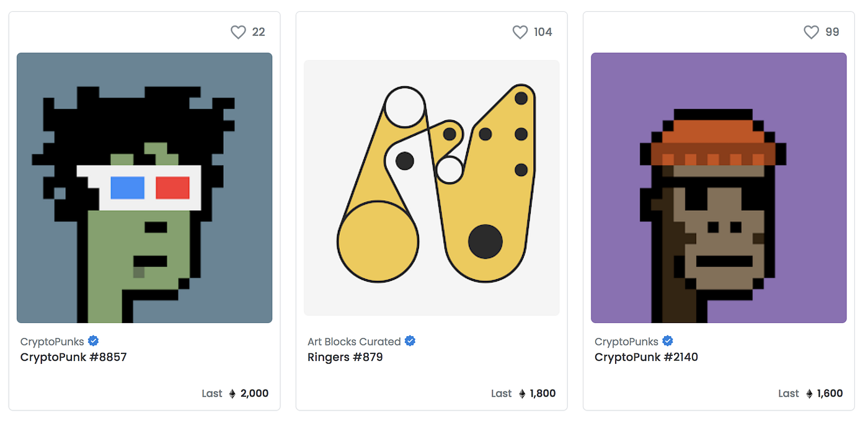Image resolution: width=868 pixels, height=421 pixels.
Task: Favorite CryptoPunk #8857 with the heart icon
Action: click(x=238, y=32)
